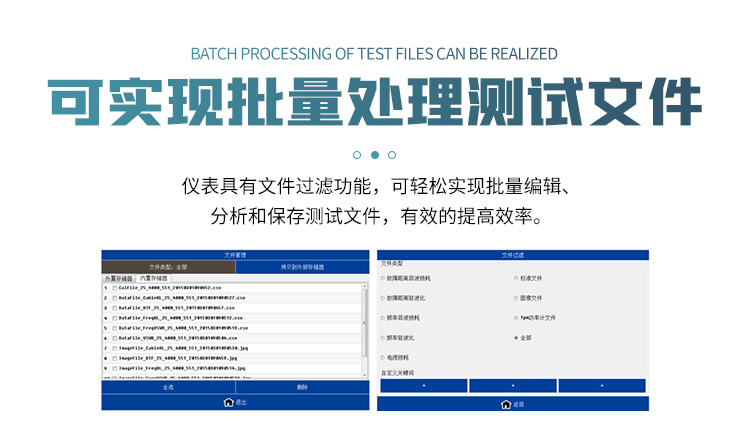Viewport: 750px width, 436px height.
Task: Switch to the 内置存储器 tab
Action: pyautogui.click(x=154, y=277)
